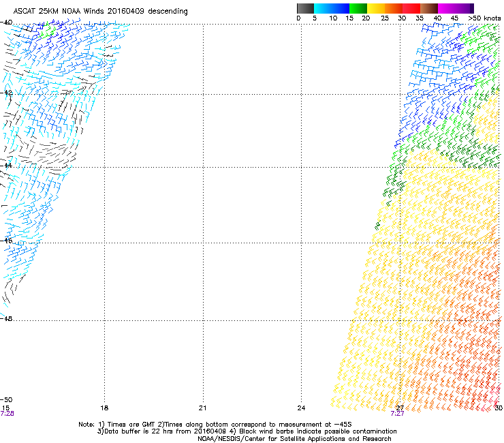Viewport: 504px width, 443px height.
Task: Click the '-42' latitude axis label
Action: point(6,93)
